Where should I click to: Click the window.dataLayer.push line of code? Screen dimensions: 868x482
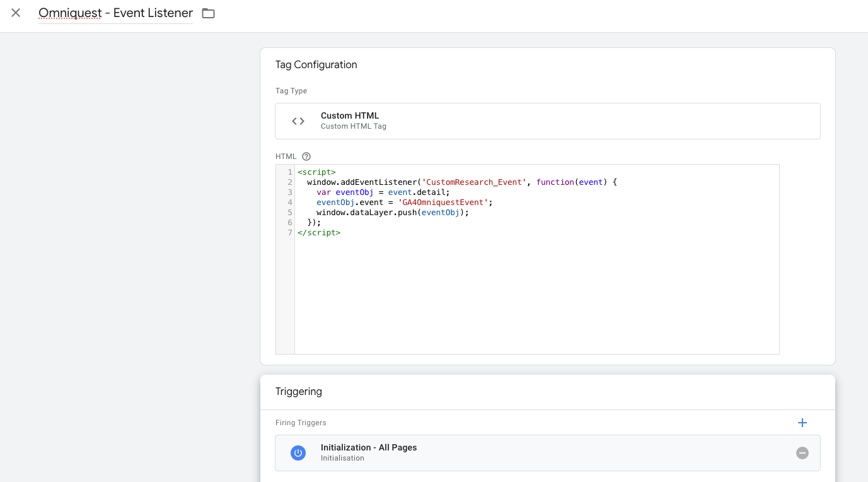point(393,213)
